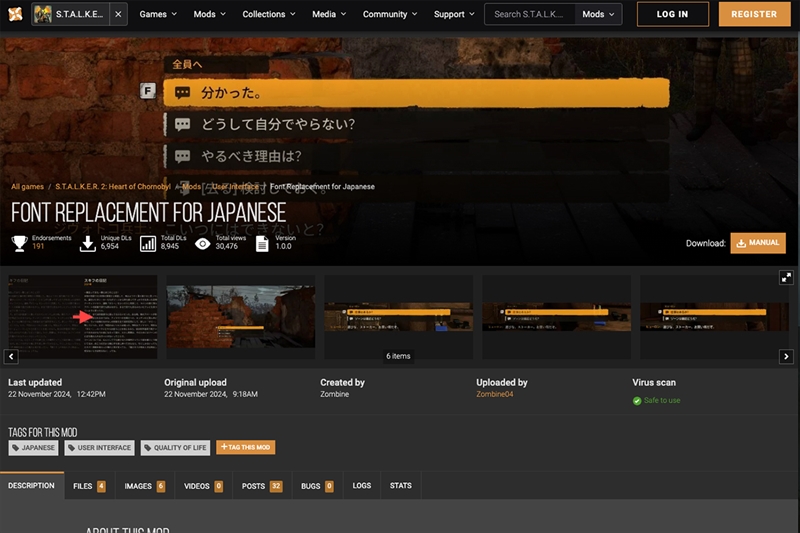Focus the Search S.T.A.L.K... field
Image resolution: width=800 pixels, height=533 pixels.
[x=529, y=14]
